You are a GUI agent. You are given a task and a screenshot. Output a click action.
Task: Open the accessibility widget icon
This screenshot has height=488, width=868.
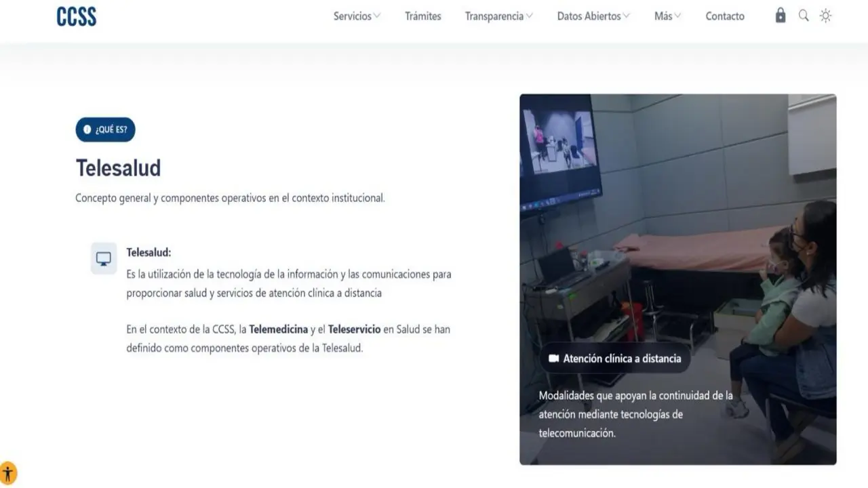click(8, 473)
